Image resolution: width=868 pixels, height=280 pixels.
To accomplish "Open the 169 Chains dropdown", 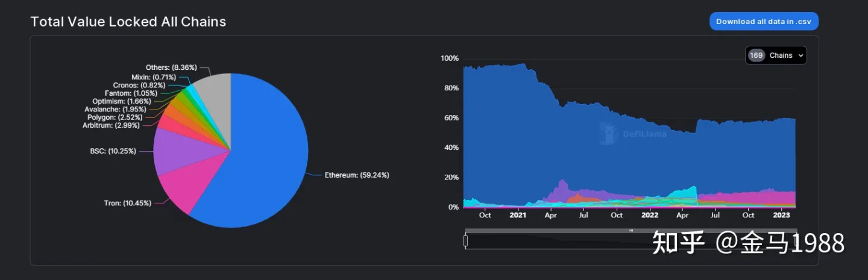I will tap(776, 55).
